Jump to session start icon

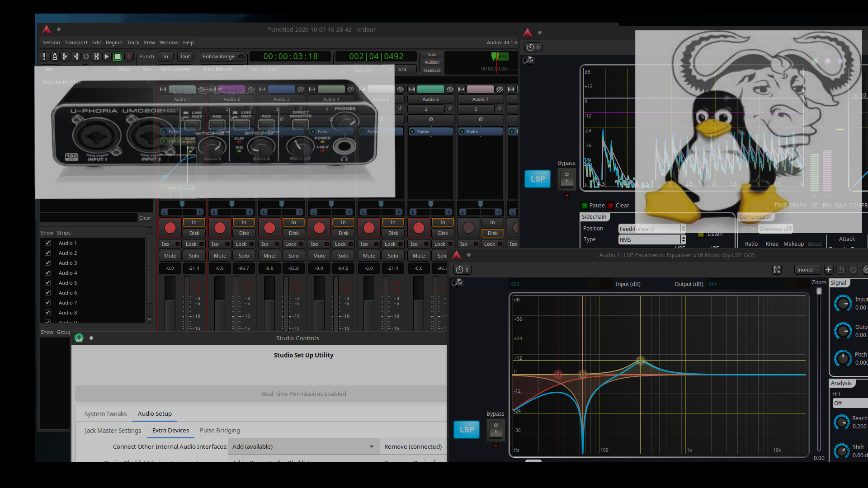tap(65, 56)
